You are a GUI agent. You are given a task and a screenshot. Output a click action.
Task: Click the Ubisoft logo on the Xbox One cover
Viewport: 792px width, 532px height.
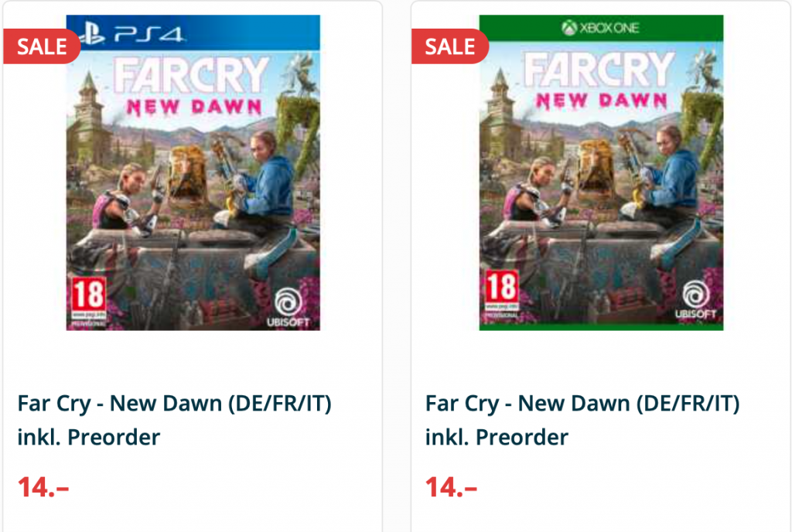pyautogui.click(x=695, y=300)
